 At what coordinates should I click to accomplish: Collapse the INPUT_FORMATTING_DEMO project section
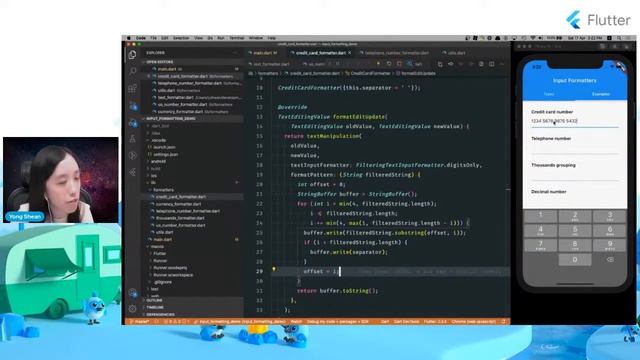[x=171, y=119]
